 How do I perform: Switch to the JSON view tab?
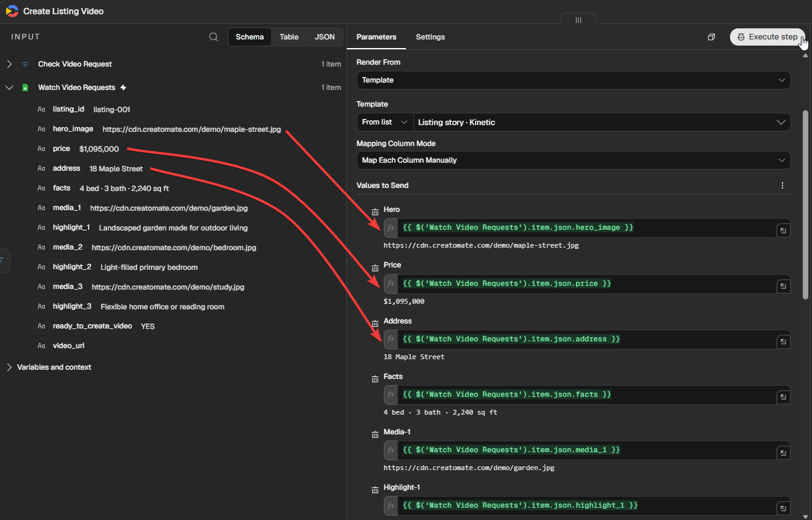325,37
